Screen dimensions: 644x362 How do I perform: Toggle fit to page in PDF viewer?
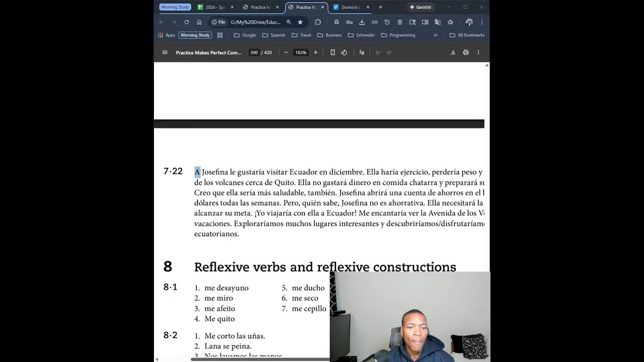[333, 52]
